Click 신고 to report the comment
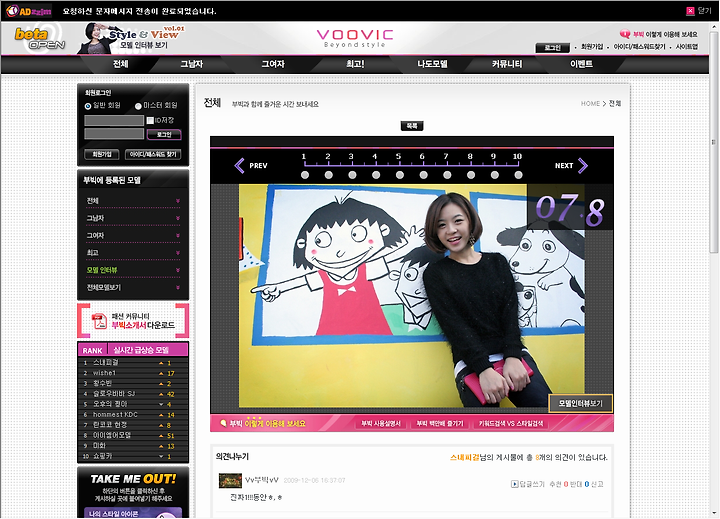This screenshot has height=519, width=720. point(597,484)
